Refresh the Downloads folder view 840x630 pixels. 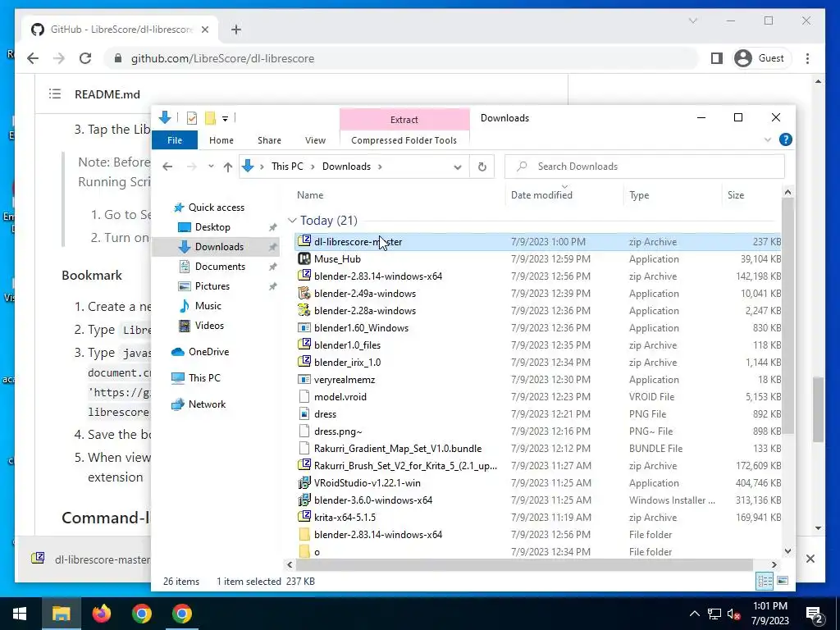[x=482, y=167]
